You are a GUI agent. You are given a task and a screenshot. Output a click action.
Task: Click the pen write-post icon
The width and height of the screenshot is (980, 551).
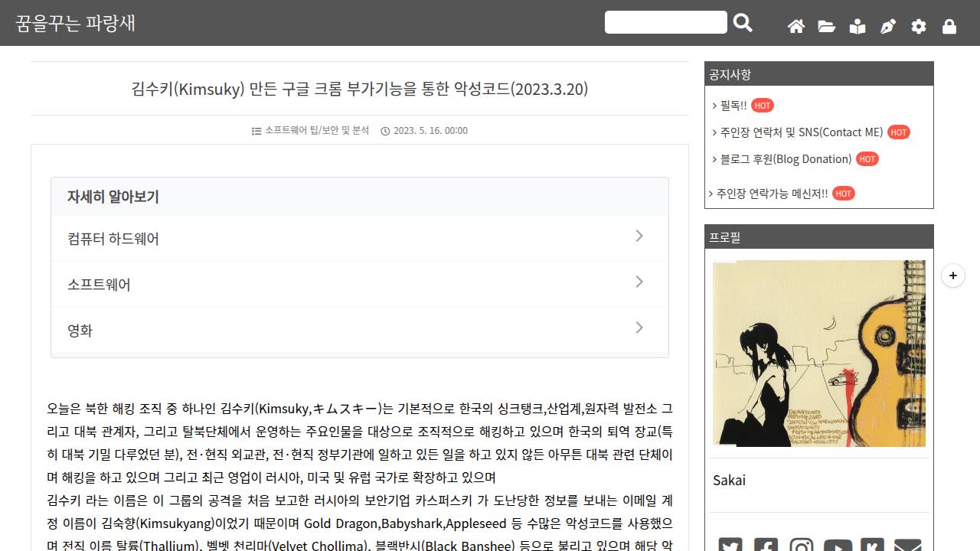click(x=888, y=27)
